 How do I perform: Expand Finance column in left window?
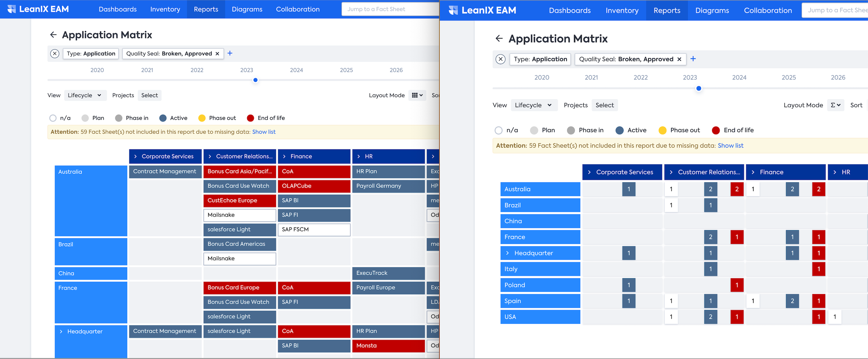284,157
